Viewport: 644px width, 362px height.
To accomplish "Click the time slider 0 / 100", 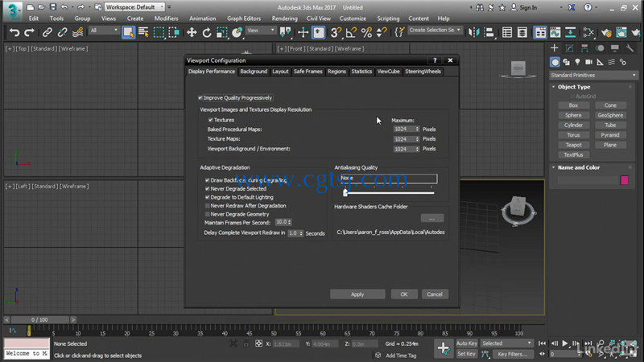I will 39,319.
